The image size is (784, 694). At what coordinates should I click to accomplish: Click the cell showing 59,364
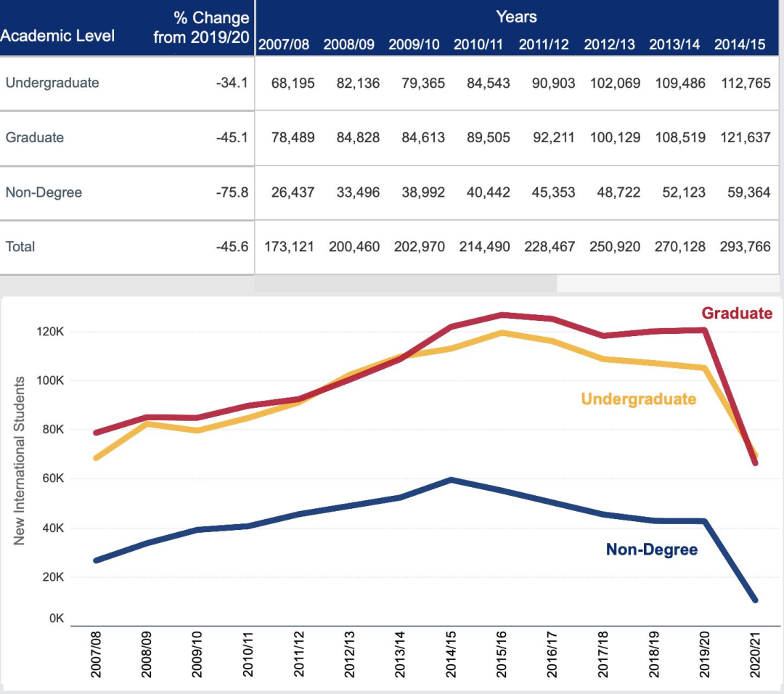(749, 192)
